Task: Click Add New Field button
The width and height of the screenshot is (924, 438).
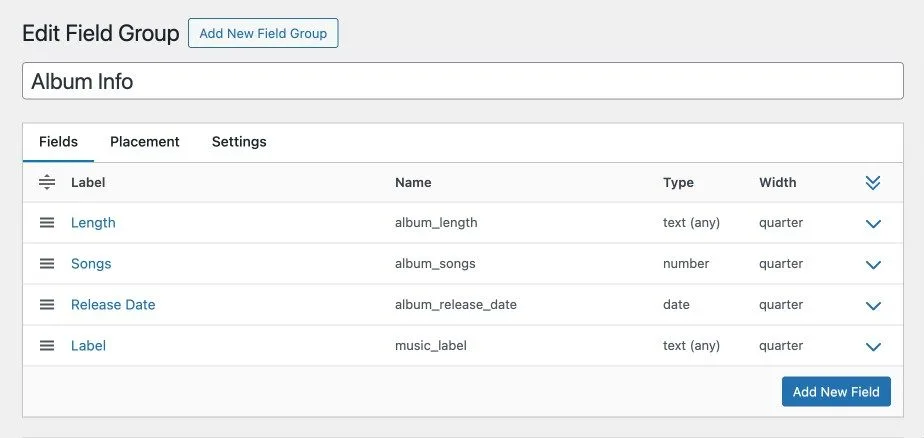Action: 836,392
